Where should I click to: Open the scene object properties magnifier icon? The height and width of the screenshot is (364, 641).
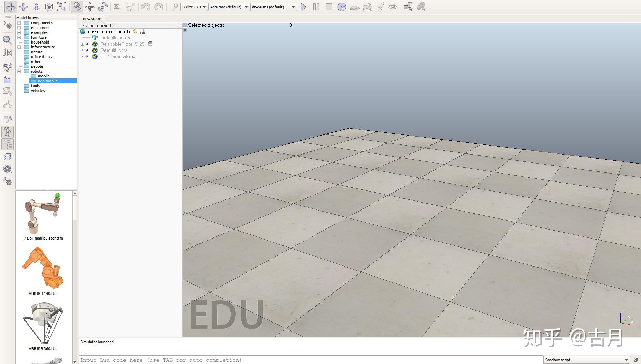pyautogui.click(x=8, y=40)
